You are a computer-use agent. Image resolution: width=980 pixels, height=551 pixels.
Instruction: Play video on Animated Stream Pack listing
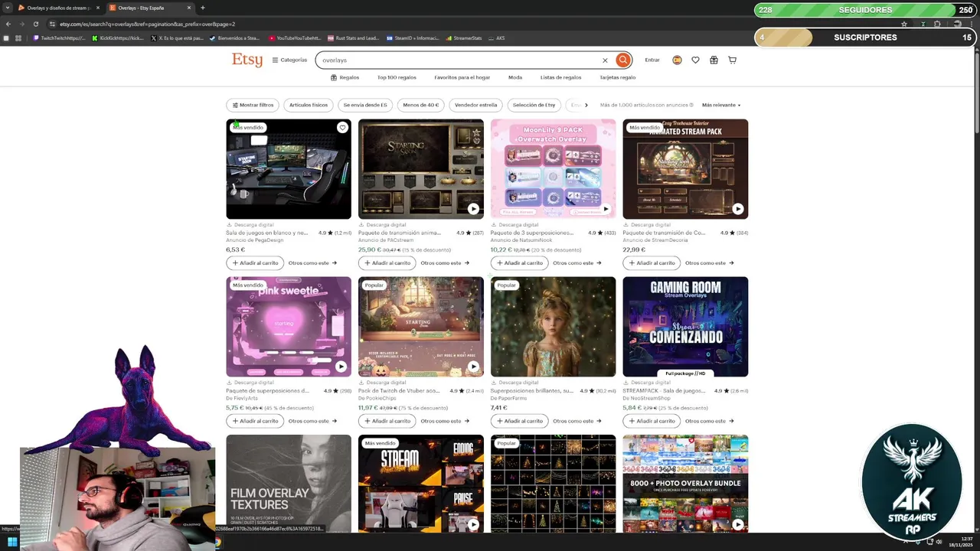pos(737,209)
